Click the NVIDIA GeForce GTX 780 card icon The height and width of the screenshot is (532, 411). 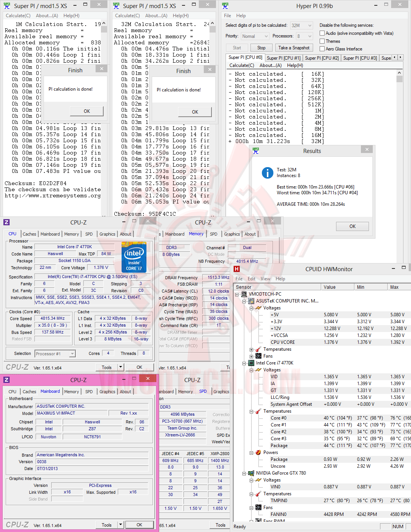coord(251,473)
